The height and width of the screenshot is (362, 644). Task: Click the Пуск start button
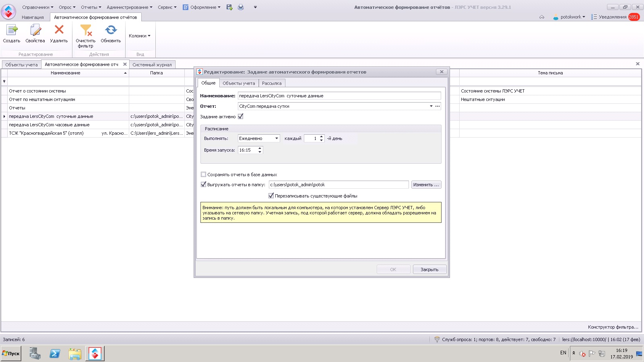pyautogui.click(x=11, y=354)
